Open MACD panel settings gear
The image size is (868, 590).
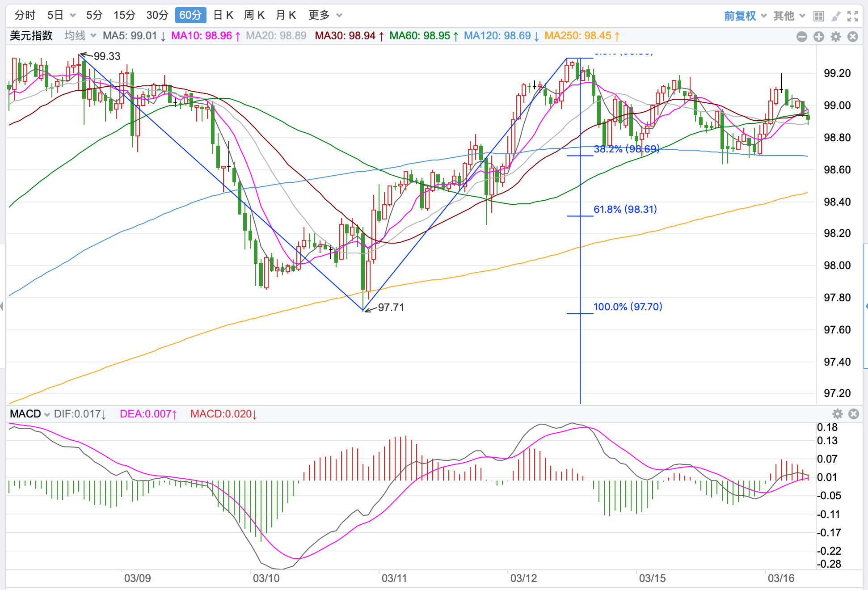[838, 414]
